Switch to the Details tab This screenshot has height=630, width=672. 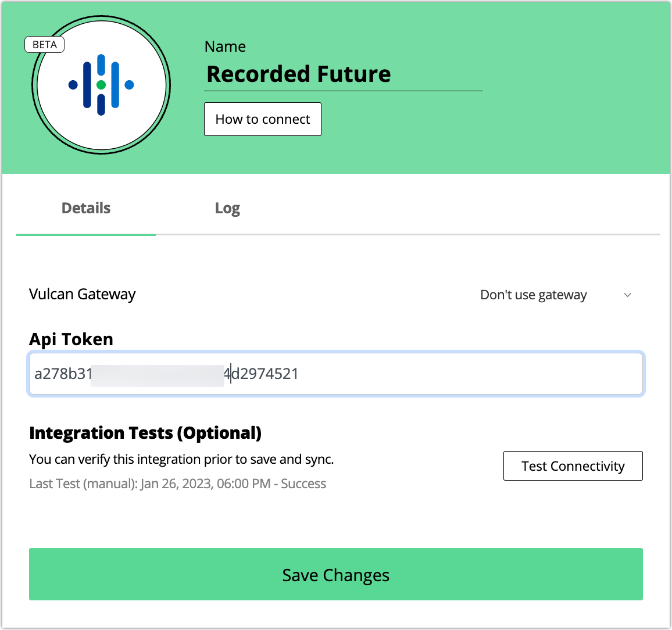(86, 209)
